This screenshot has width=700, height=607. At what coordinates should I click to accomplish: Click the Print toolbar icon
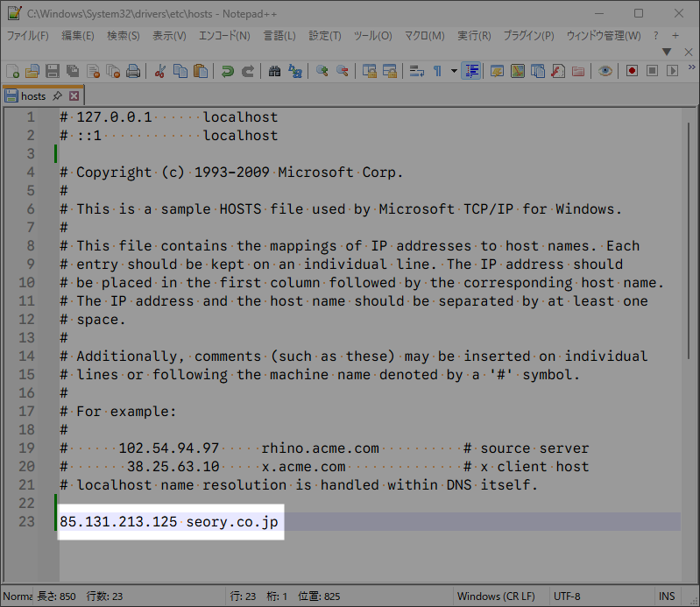point(133,71)
